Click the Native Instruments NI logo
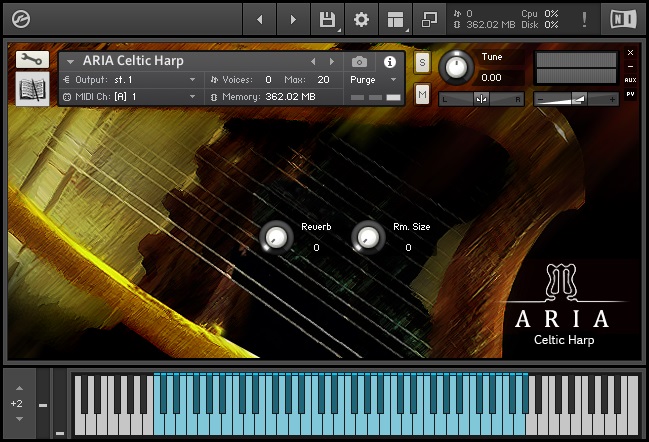The height and width of the screenshot is (442, 649). coord(623,19)
